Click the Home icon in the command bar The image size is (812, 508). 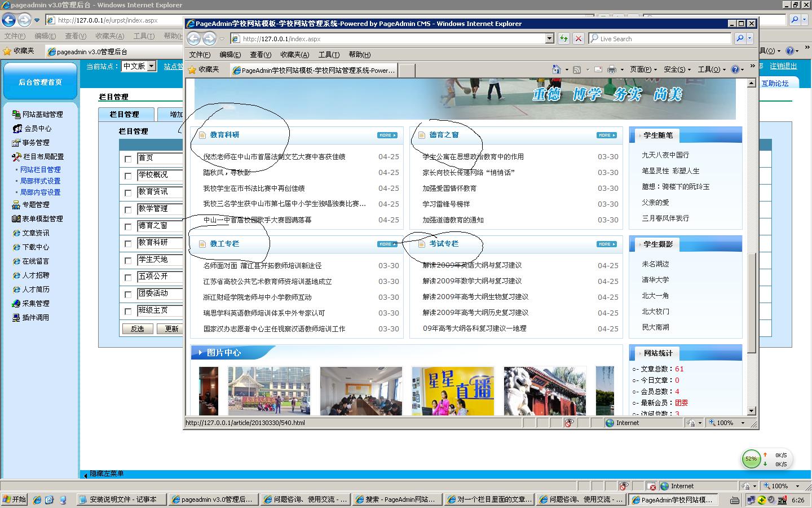coord(556,69)
